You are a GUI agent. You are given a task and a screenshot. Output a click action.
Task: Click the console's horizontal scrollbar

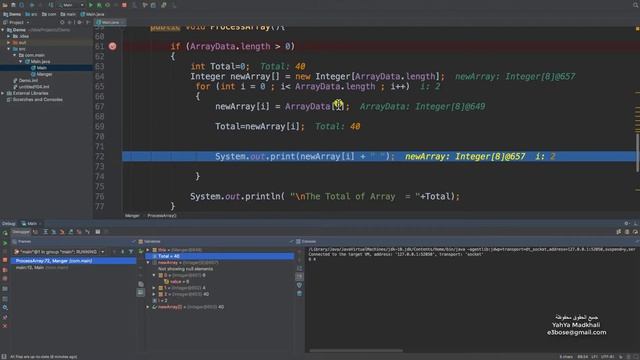[356, 350]
